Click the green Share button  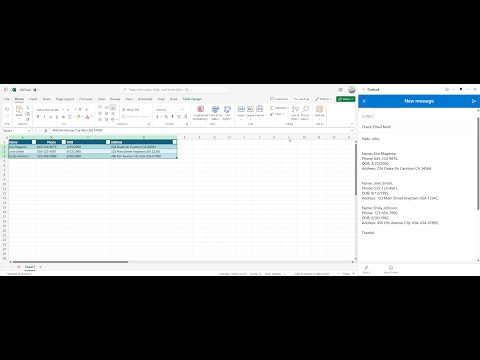[x=346, y=99]
